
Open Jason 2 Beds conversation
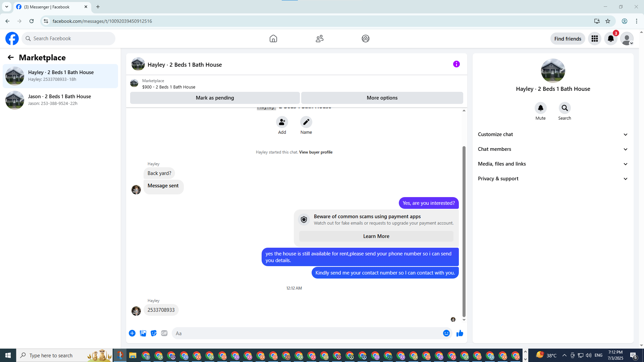coord(60,100)
